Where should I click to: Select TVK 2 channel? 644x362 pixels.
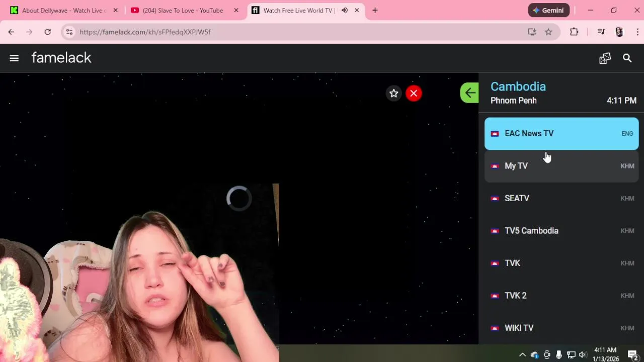(561, 296)
